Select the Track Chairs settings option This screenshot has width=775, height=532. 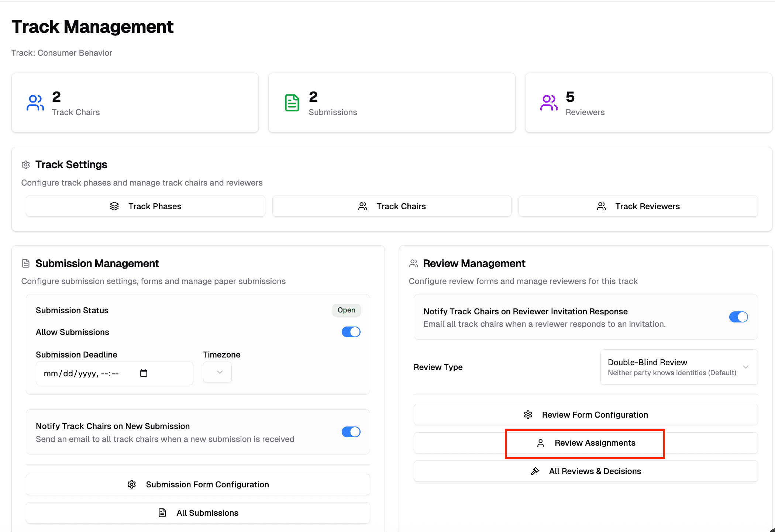(x=391, y=206)
